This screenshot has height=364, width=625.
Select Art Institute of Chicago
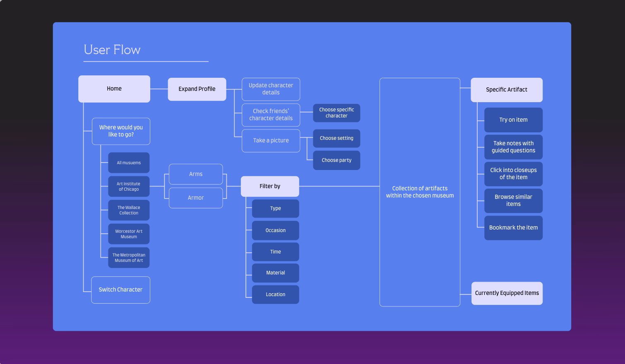click(129, 187)
